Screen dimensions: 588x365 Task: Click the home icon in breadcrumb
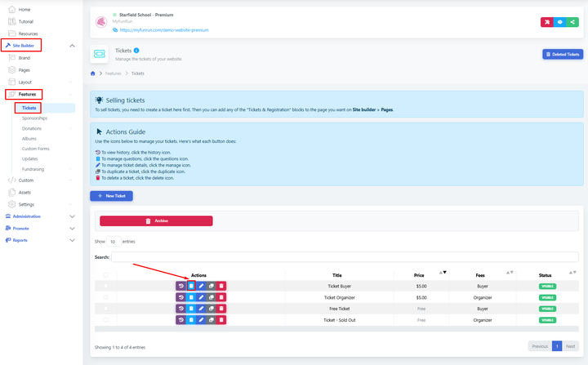(93, 73)
